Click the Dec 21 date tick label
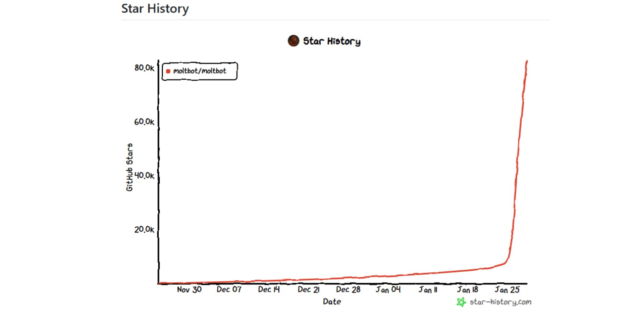The height and width of the screenshot is (314, 644). [309, 289]
